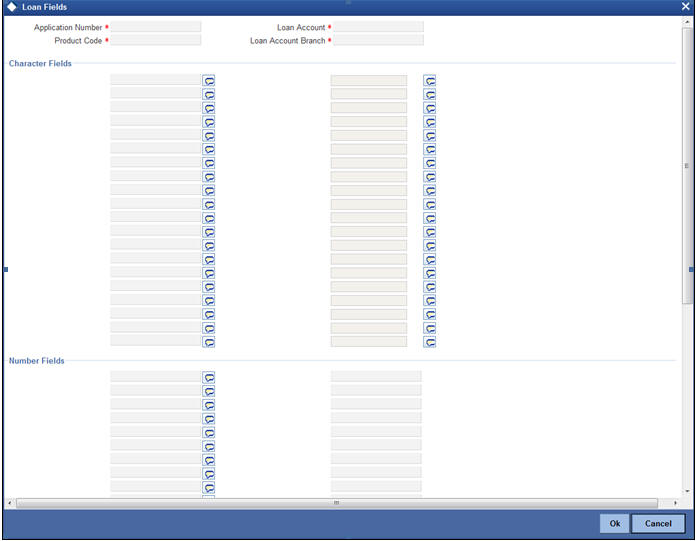Open popup icon for third right Character Field
Viewport: 696px width, 541px height.
[x=429, y=108]
